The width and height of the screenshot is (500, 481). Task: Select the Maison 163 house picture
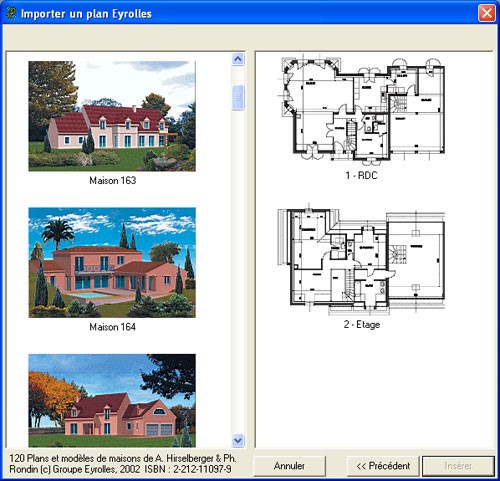click(112, 116)
